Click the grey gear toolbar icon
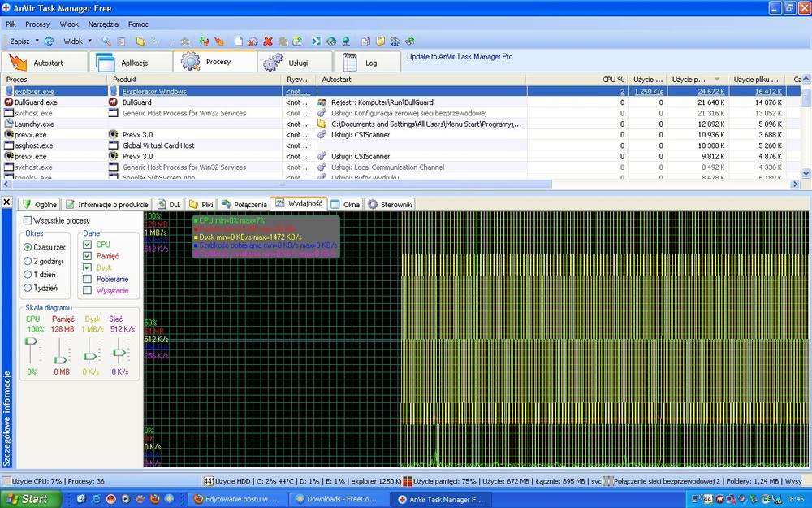Viewport: 812px width, 508px height. point(283,41)
